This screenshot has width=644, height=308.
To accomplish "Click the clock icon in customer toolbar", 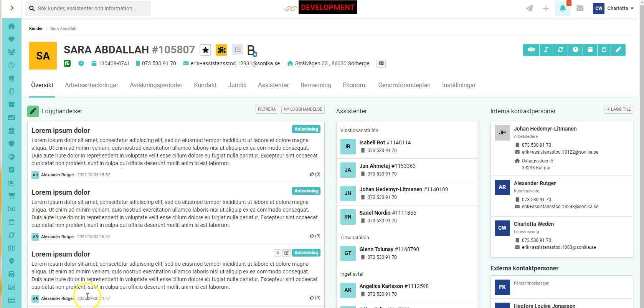I will tap(575, 50).
